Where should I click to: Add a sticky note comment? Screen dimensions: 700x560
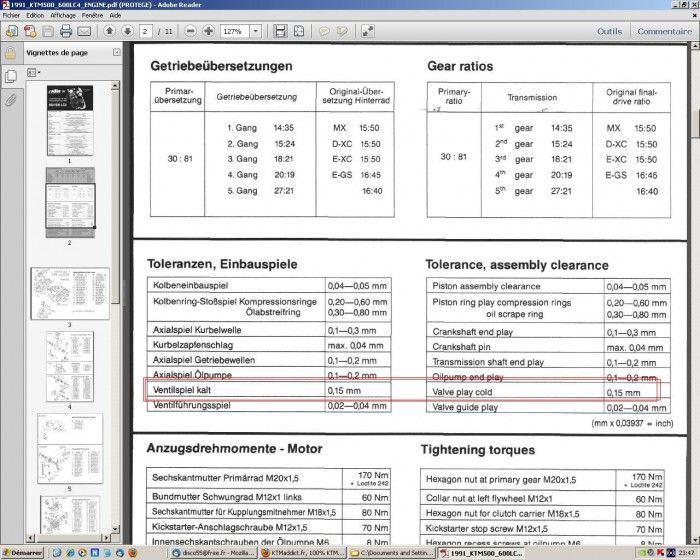324,31
